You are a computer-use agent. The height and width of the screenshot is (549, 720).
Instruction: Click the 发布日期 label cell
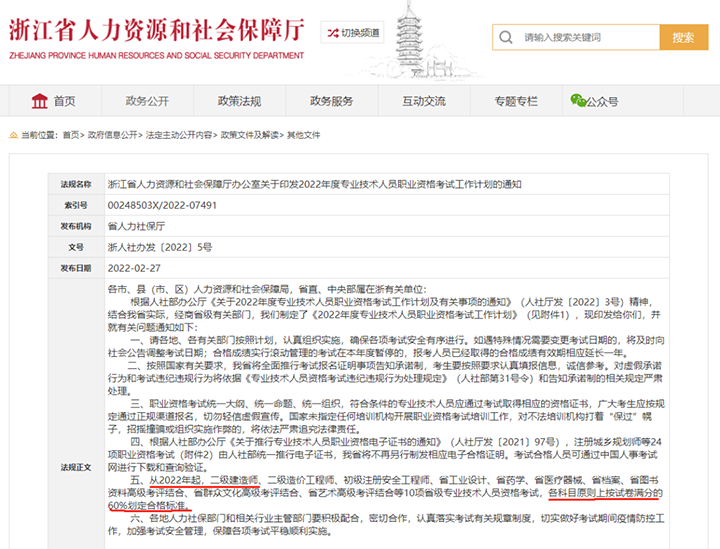click(x=76, y=268)
